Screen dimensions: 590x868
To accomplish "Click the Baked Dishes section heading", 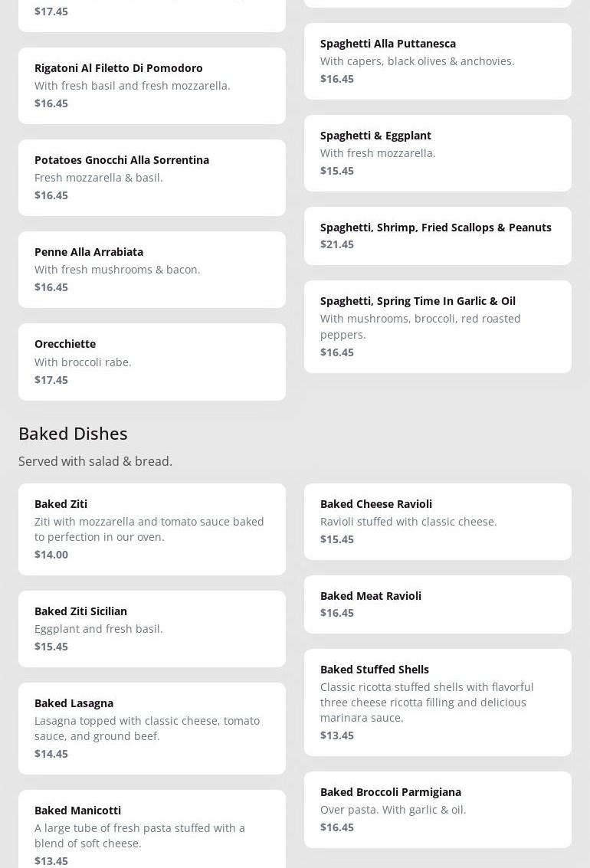I will 73,433.
